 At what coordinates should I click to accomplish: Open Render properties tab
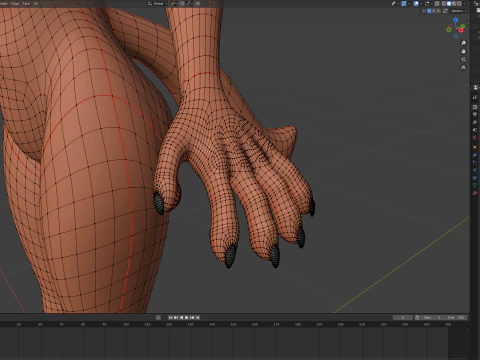point(475,107)
